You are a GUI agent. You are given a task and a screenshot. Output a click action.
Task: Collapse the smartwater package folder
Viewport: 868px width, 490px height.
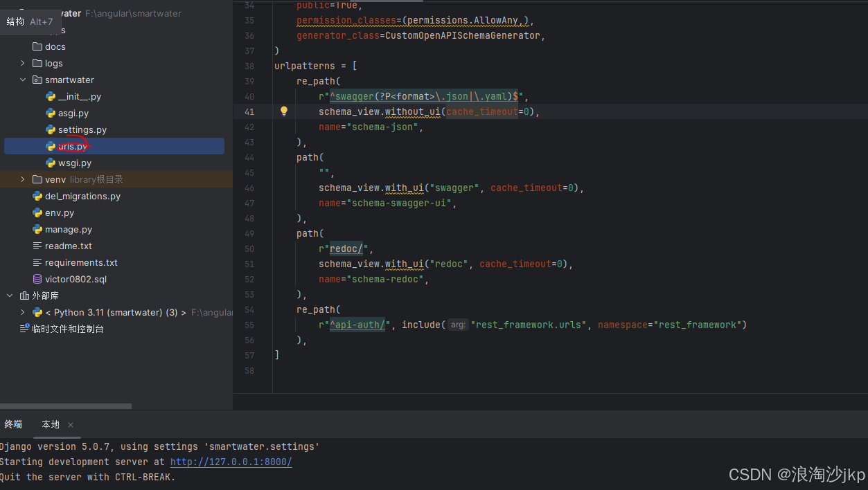tap(23, 80)
